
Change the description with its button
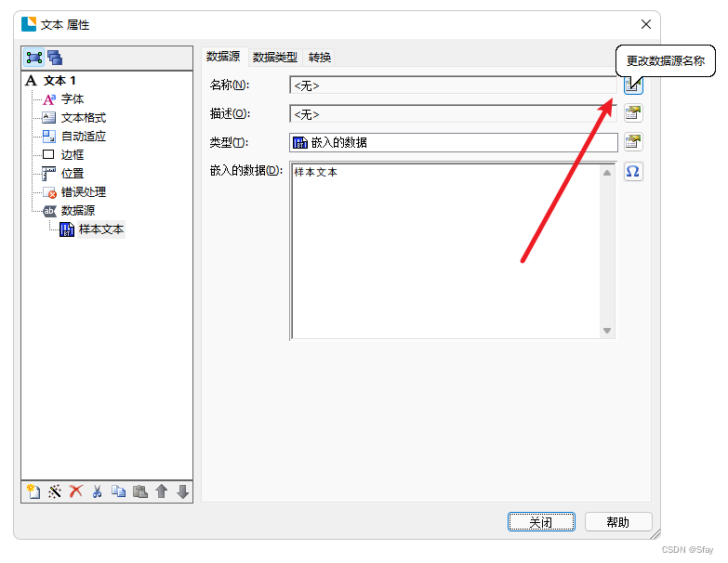click(633, 113)
